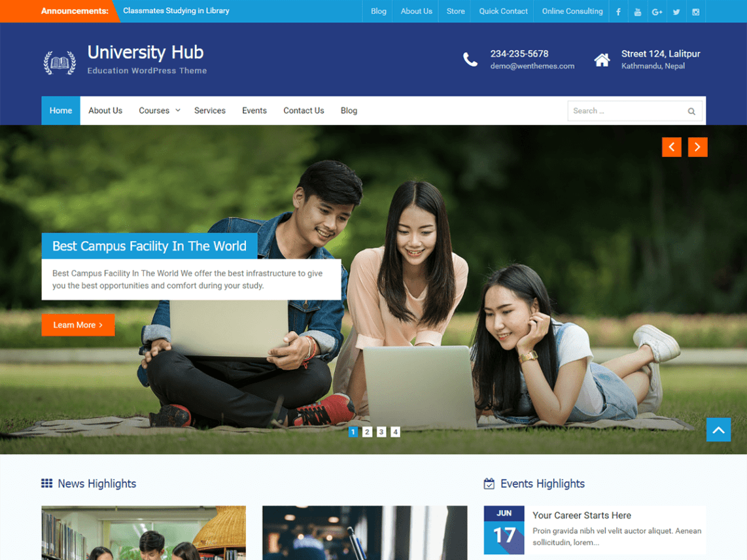Click the house icon beside Street 124 address

tap(602, 60)
